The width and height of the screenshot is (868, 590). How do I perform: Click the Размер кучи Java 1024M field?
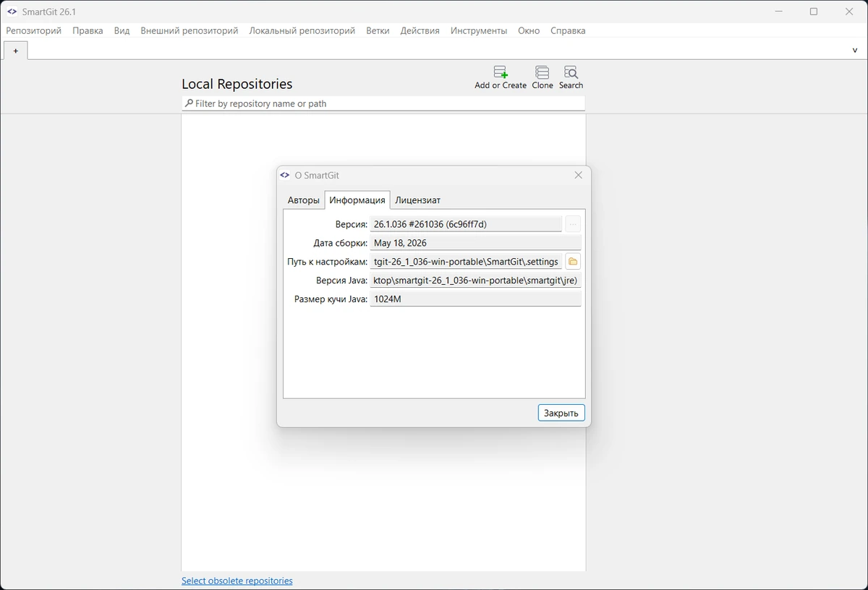[x=475, y=299]
